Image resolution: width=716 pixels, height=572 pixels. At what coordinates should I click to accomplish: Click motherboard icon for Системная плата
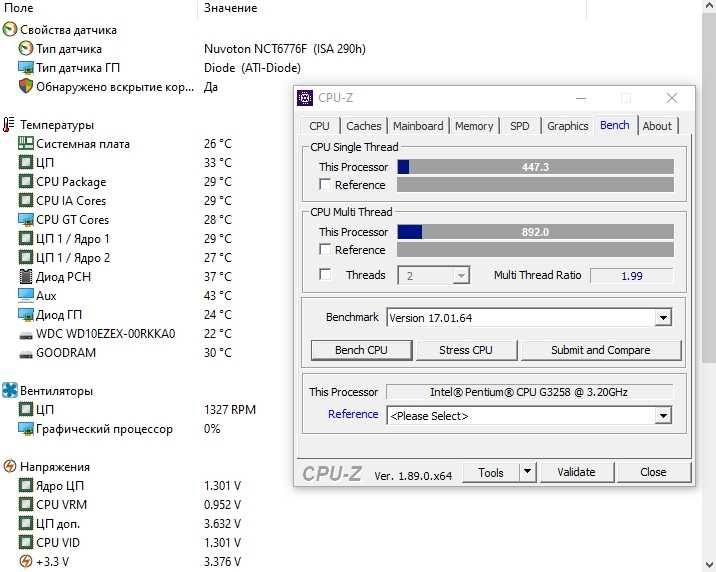pos(26,143)
